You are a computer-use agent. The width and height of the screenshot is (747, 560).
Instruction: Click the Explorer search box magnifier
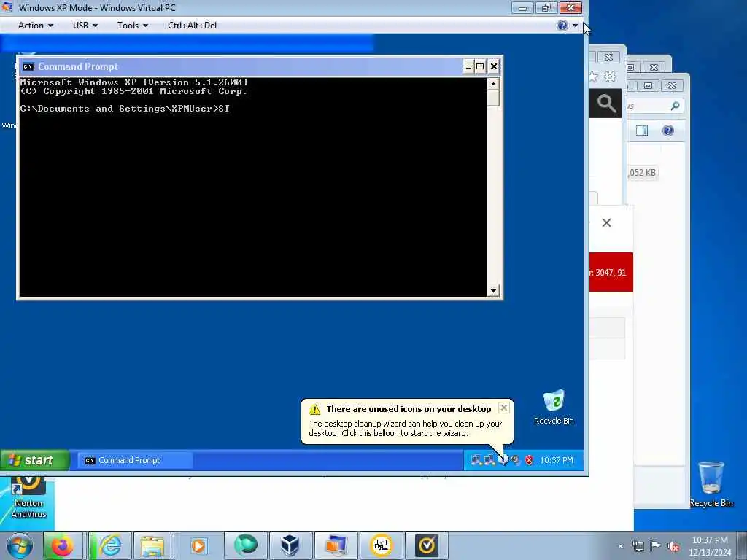[x=675, y=106]
